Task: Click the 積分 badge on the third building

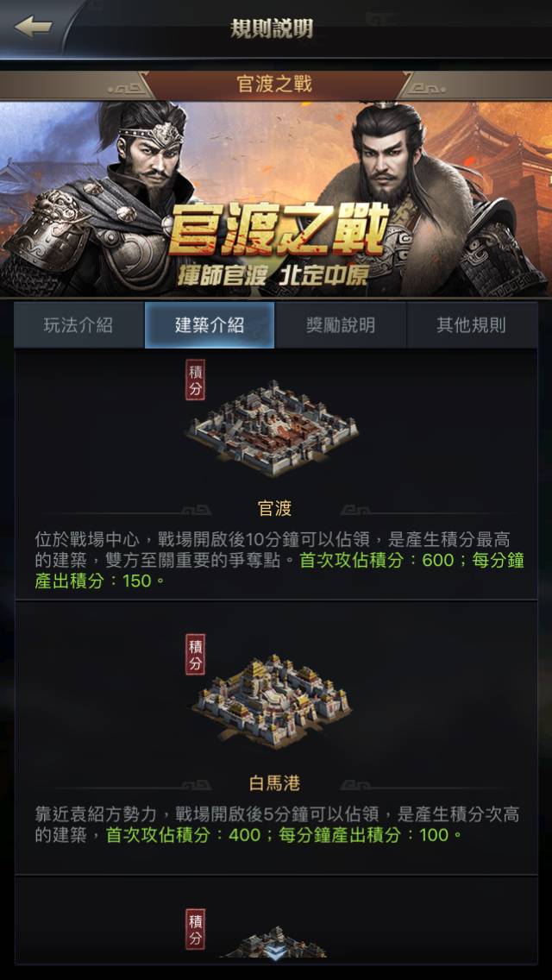Action: (196, 929)
